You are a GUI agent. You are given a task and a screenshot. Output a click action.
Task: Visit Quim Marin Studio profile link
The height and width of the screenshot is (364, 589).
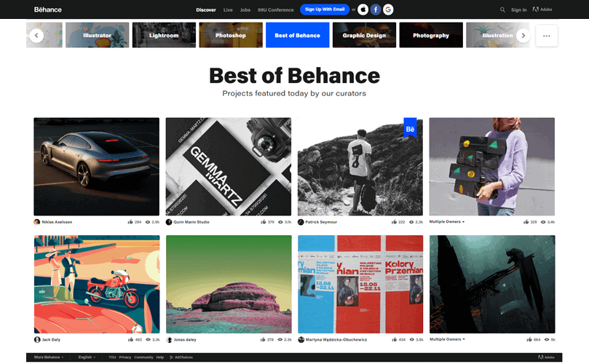coord(191,222)
